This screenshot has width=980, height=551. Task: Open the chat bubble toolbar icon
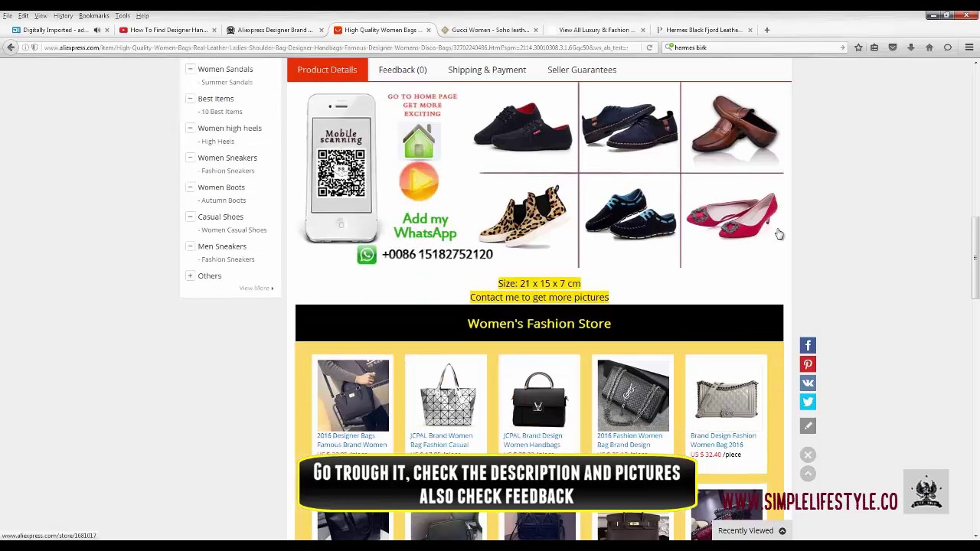point(948,47)
